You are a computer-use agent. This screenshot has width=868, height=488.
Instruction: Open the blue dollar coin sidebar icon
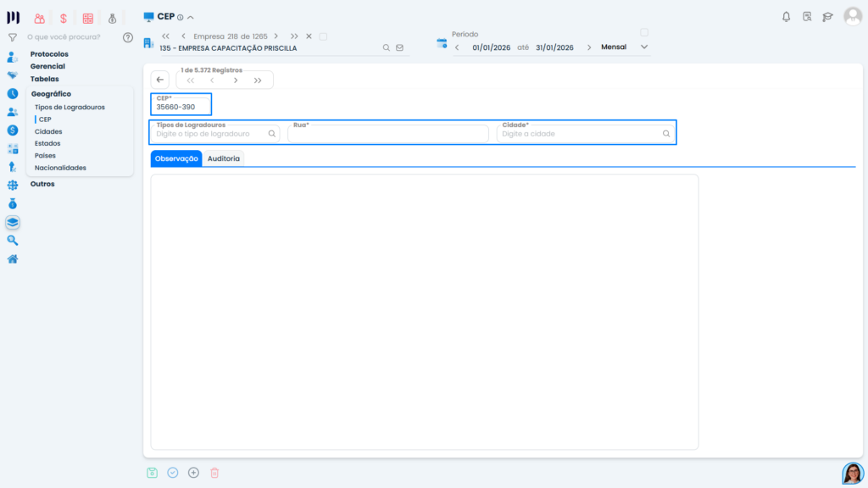pos(12,130)
